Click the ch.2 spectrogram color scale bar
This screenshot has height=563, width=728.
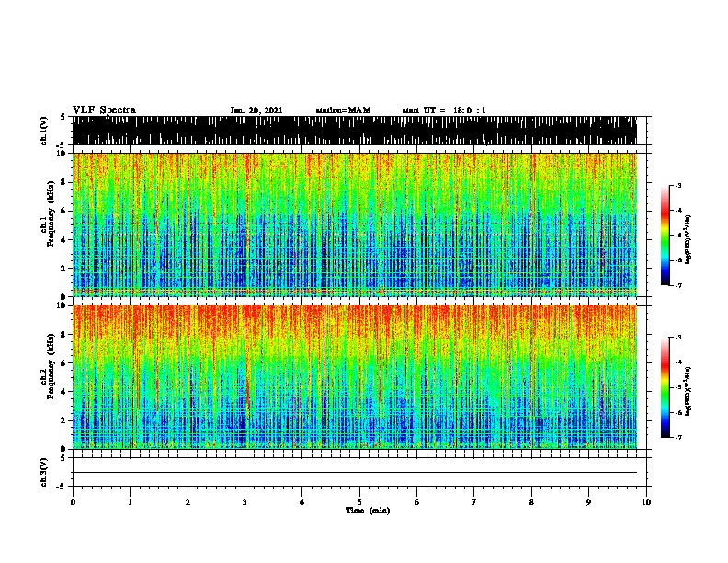point(665,387)
